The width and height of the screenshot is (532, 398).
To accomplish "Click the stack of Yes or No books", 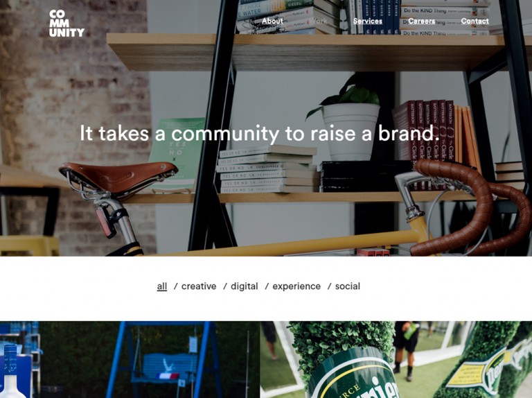I will coord(268,170).
